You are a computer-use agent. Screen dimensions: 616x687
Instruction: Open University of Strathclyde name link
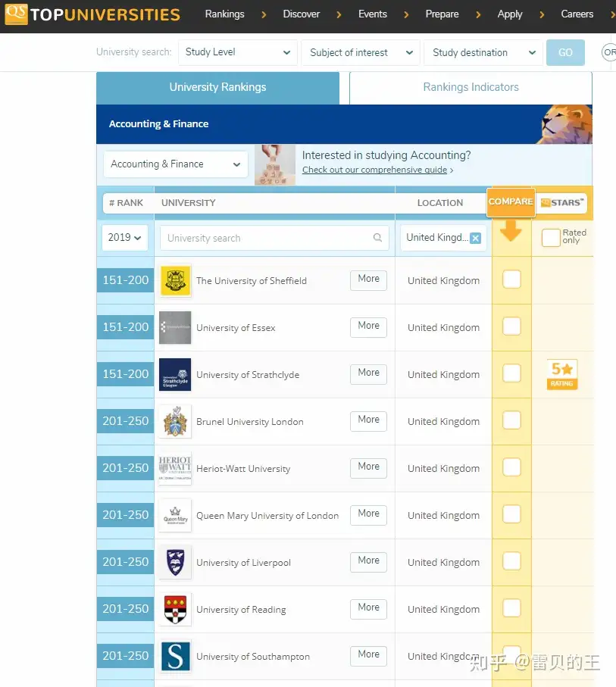[x=248, y=375]
